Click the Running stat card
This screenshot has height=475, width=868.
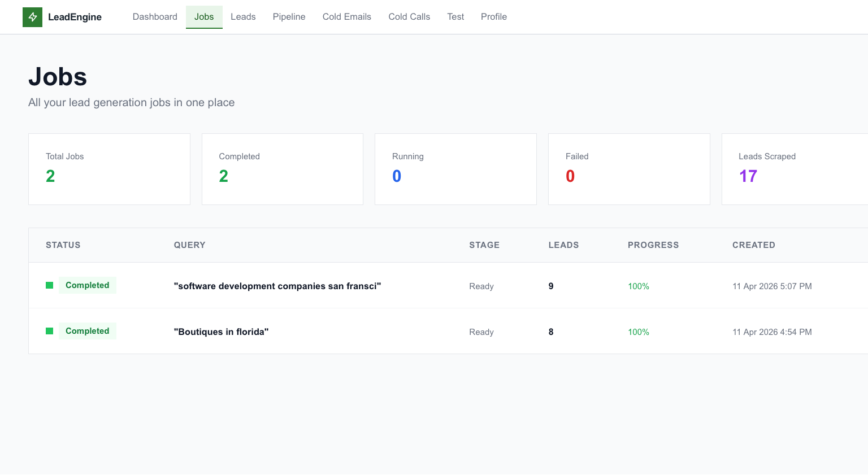455,169
